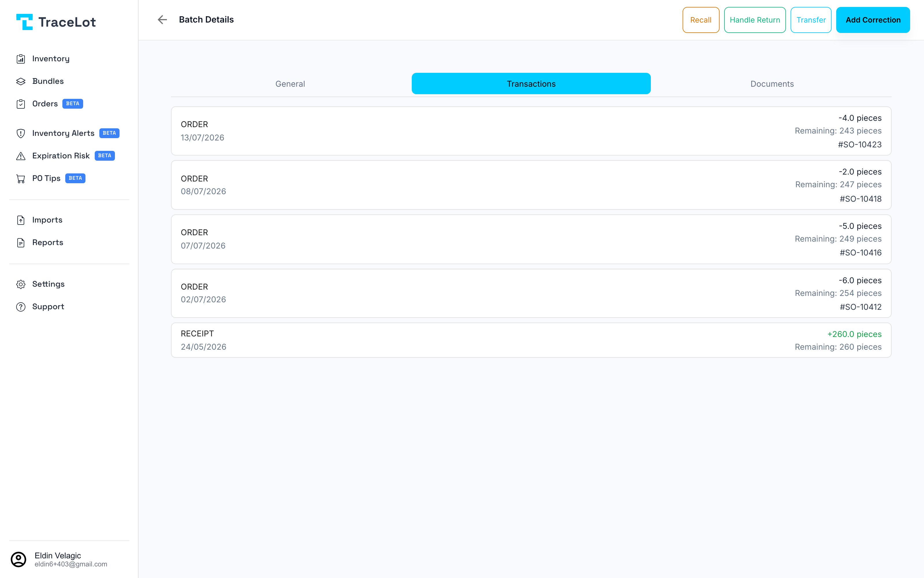Click the Add Correction button
The height and width of the screenshot is (578, 924).
tap(873, 20)
